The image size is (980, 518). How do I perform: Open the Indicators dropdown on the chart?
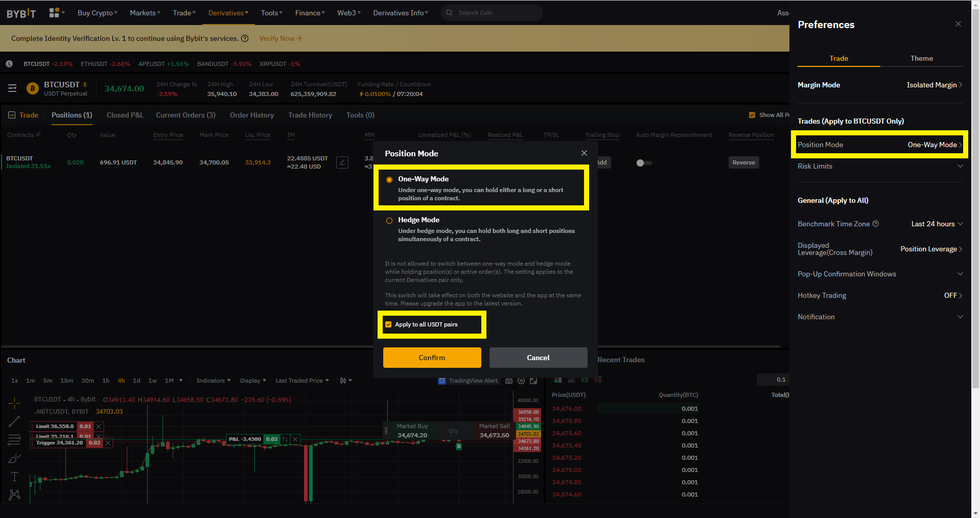pos(214,381)
